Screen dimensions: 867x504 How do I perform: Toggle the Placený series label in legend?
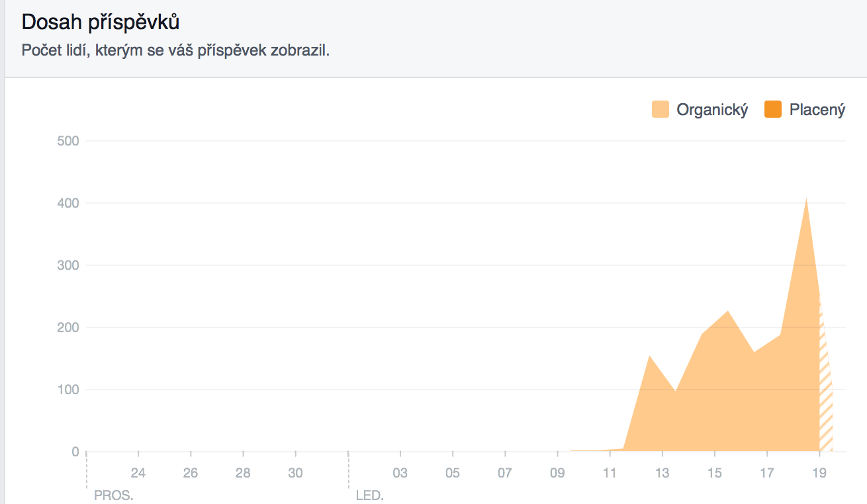point(817,110)
